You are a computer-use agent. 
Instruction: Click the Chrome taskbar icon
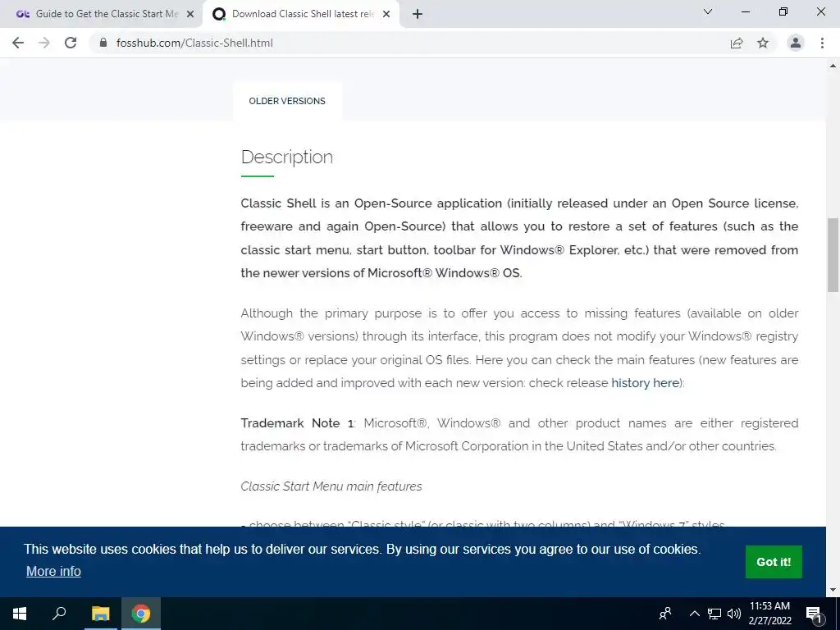pyautogui.click(x=141, y=614)
